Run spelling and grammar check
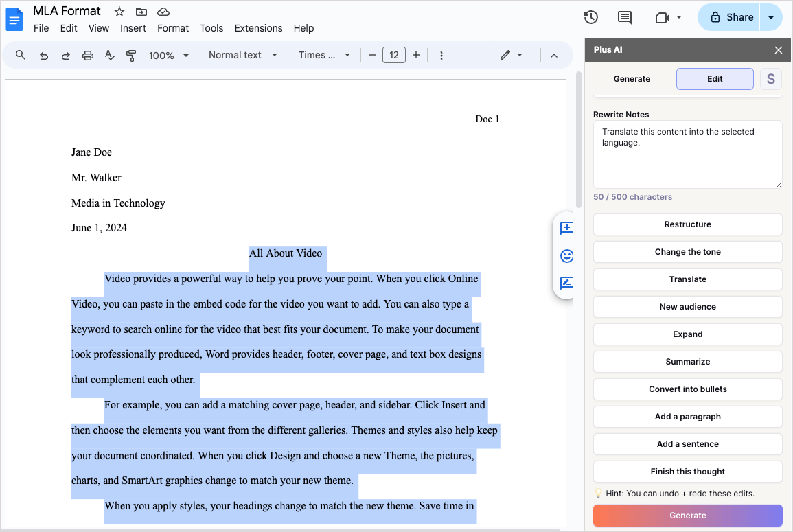Image resolution: width=793 pixels, height=532 pixels. [x=109, y=55]
